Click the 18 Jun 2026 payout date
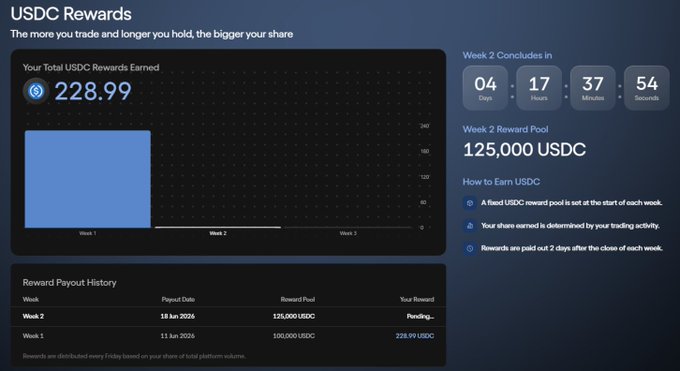This screenshot has height=371, width=680. click(x=177, y=316)
